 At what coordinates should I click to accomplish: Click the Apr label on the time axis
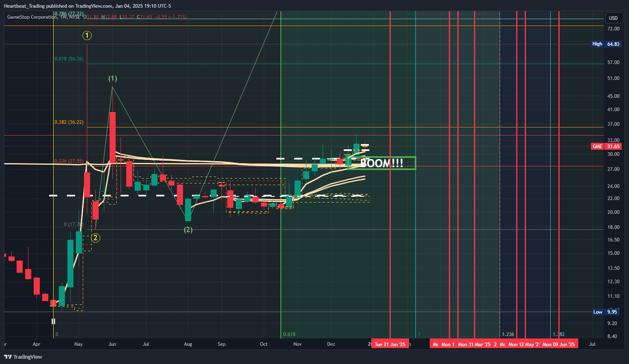pyautogui.click(x=37, y=344)
